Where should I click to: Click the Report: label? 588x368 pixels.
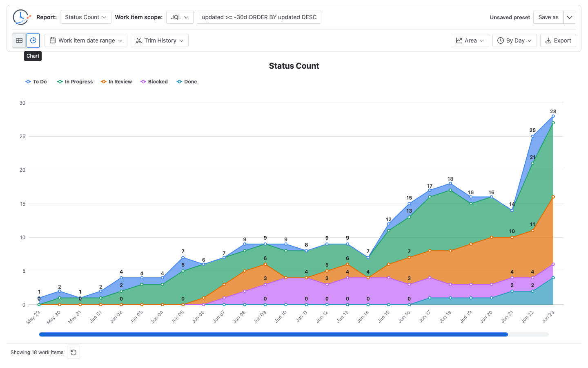click(x=47, y=17)
